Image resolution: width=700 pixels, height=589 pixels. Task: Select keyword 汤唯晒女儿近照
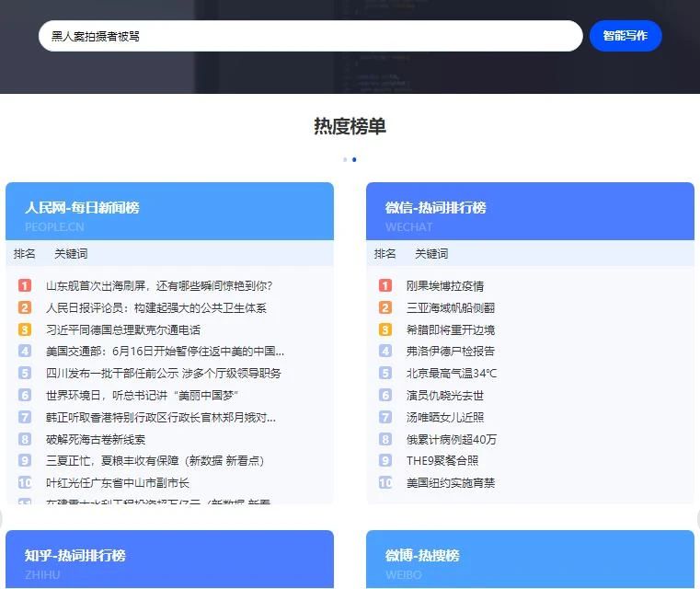(445, 417)
